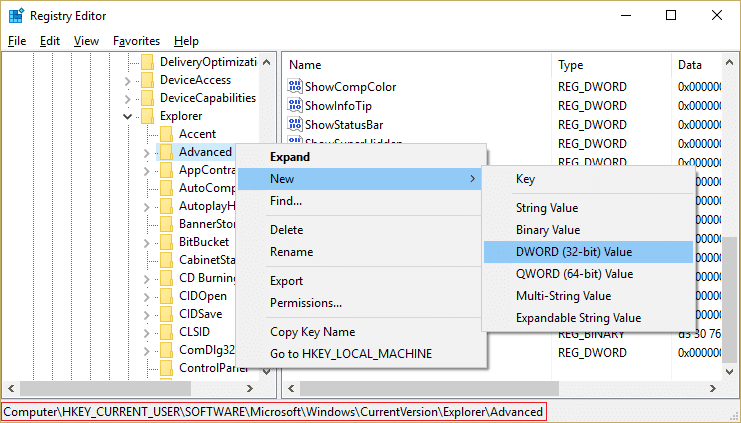Image resolution: width=741 pixels, height=423 pixels.
Task: Click the Accent key folder icon
Action: click(x=166, y=134)
